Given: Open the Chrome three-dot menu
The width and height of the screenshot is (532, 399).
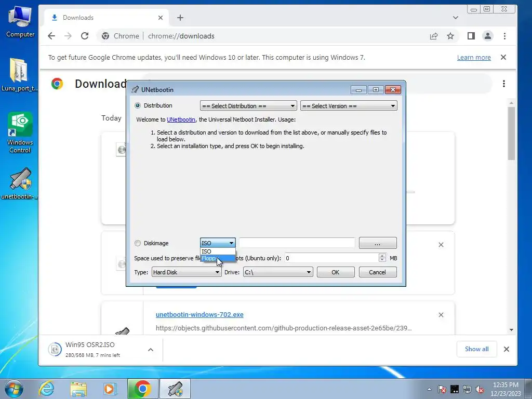Looking at the screenshot, I should point(504,36).
